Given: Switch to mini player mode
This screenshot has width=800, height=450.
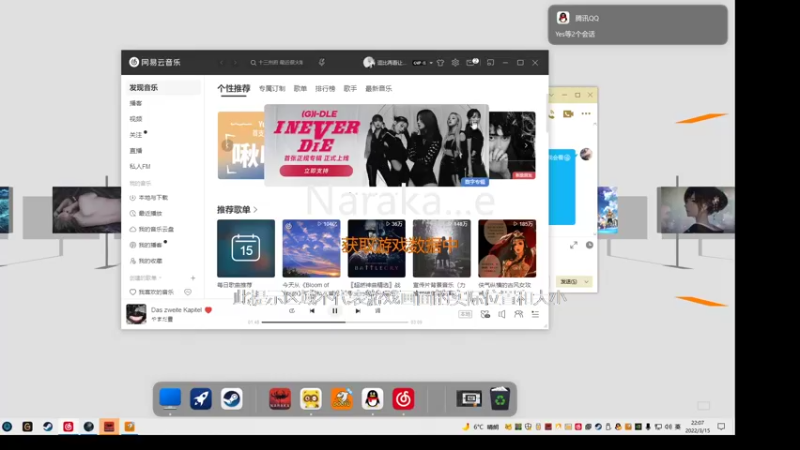Looking at the screenshot, I should (x=490, y=63).
